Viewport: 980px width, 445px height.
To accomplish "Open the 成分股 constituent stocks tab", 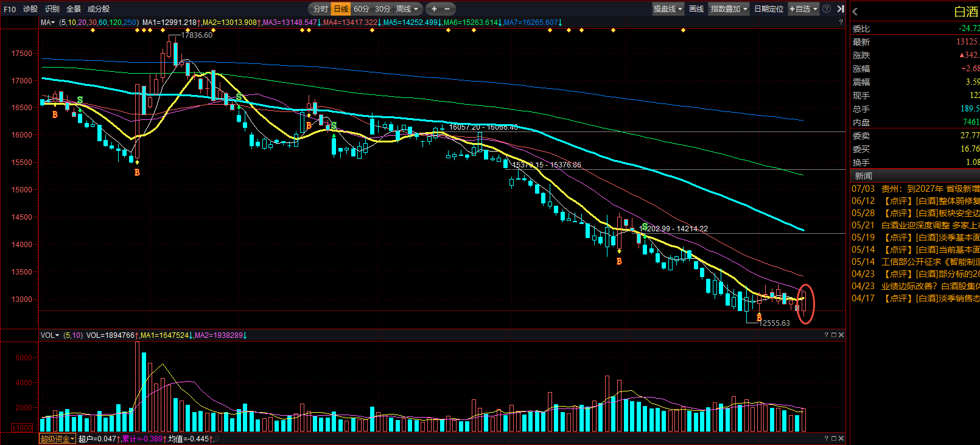I will click(x=99, y=9).
